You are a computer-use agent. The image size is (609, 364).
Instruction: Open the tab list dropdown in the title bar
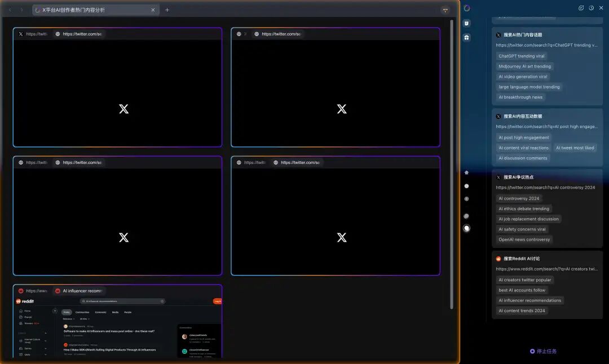[x=445, y=10]
